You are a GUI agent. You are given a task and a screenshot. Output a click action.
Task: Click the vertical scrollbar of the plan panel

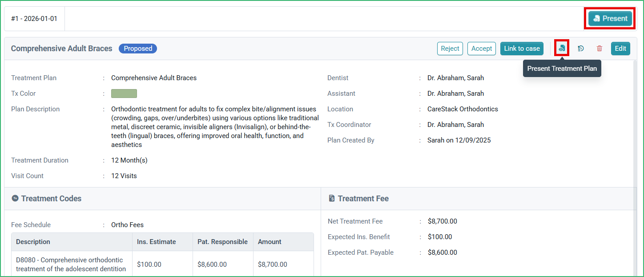(x=634, y=168)
